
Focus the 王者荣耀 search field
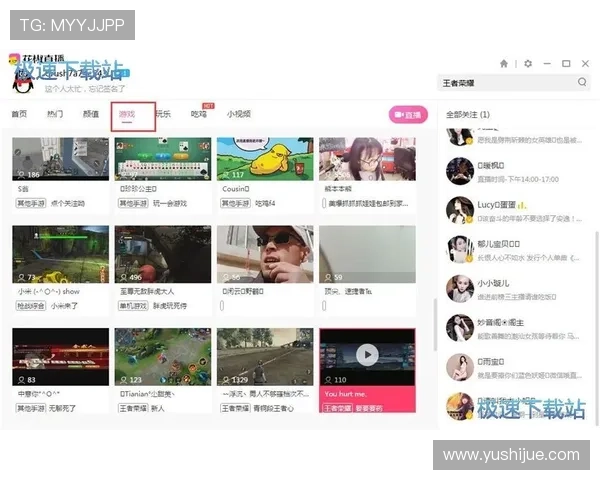pyautogui.click(x=513, y=82)
